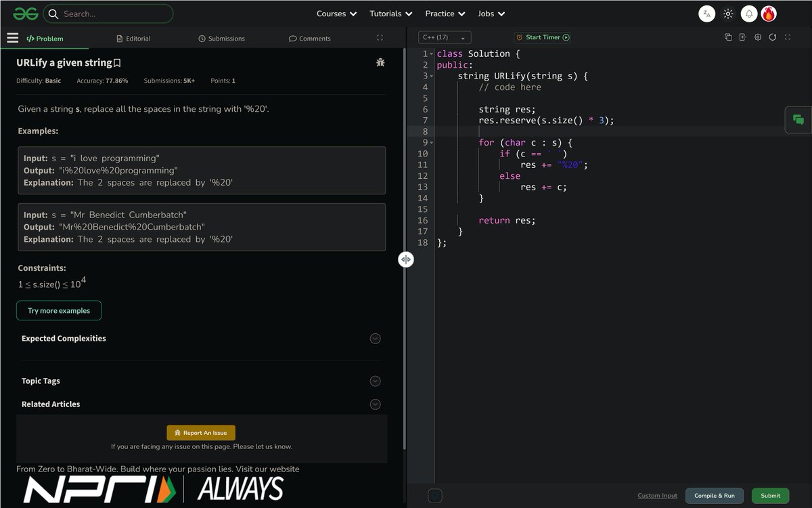The height and width of the screenshot is (508, 812).
Task: Open the language translate icon
Action: tap(706, 14)
